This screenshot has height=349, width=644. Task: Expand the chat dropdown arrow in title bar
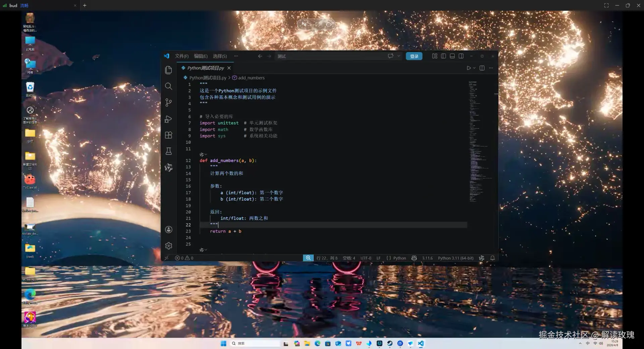point(398,56)
